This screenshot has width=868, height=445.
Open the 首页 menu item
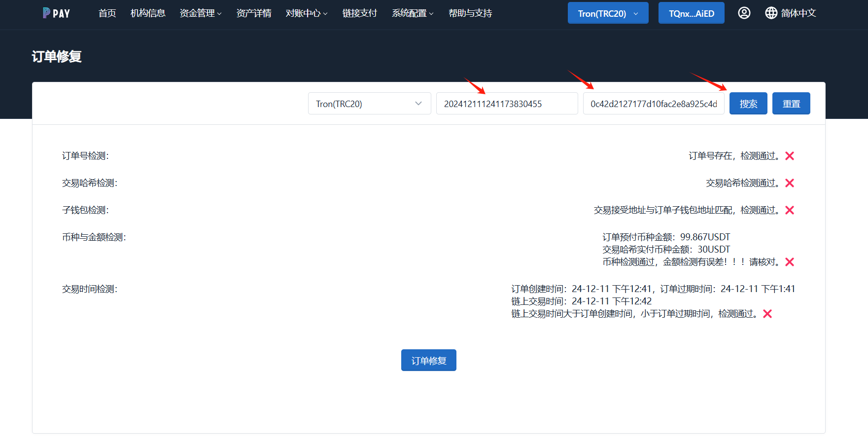pos(107,13)
